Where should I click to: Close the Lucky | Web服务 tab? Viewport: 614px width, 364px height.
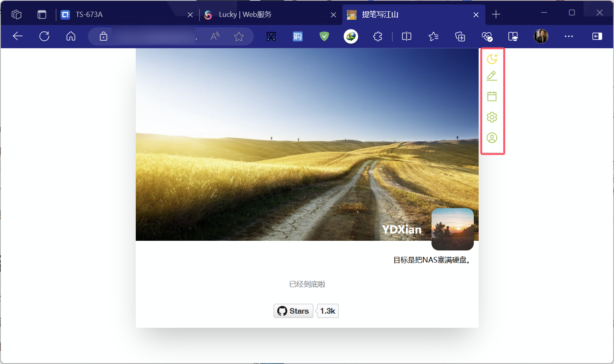click(x=333, y=15)
